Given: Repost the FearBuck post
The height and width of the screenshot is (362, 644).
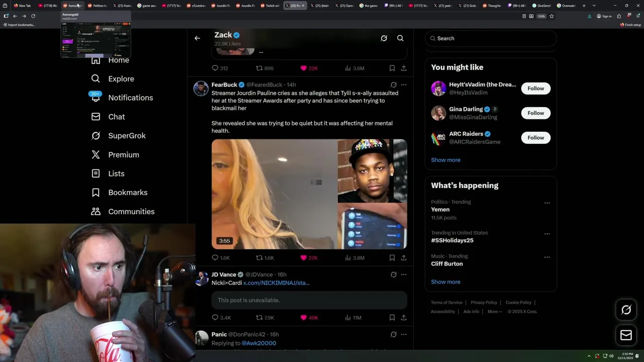Looking at the screenshot, I should [265, 258].
